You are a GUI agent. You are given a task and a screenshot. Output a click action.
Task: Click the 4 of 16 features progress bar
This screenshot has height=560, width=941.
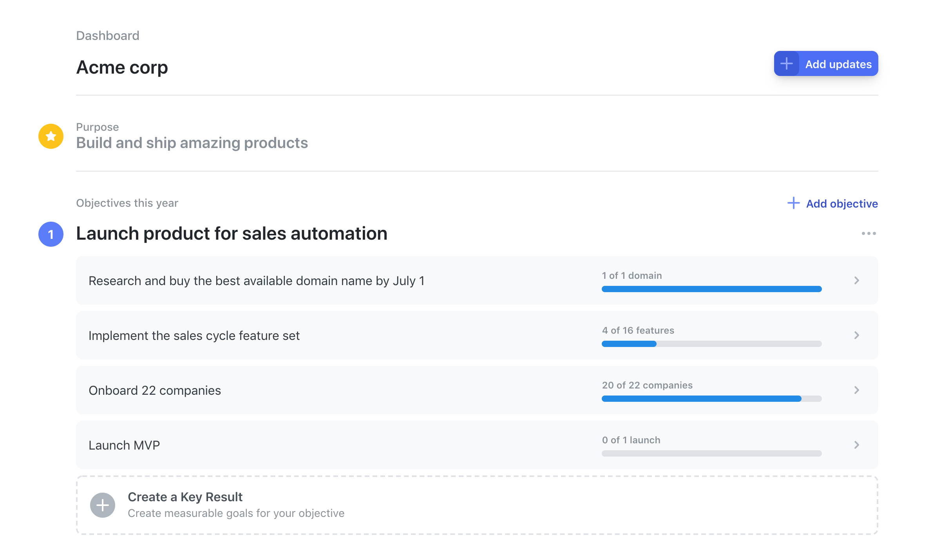(711, 344)
